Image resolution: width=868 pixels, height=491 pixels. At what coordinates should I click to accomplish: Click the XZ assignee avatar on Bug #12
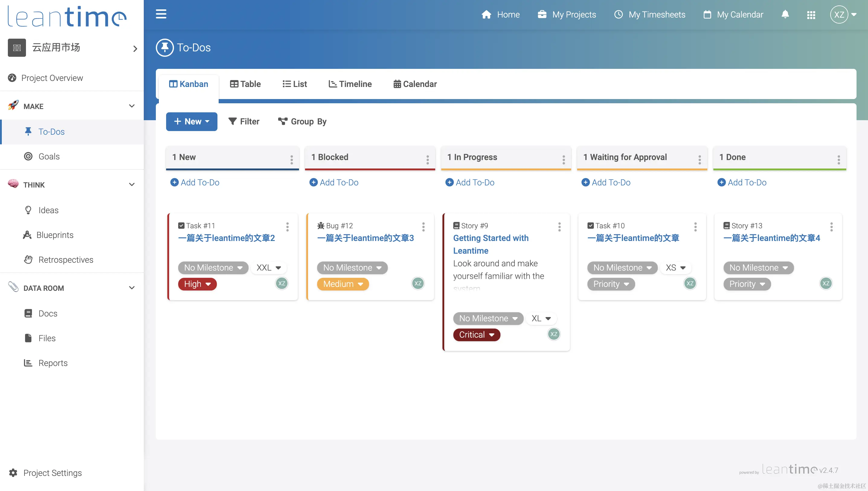pyautogui.click(x=418, y=283)
